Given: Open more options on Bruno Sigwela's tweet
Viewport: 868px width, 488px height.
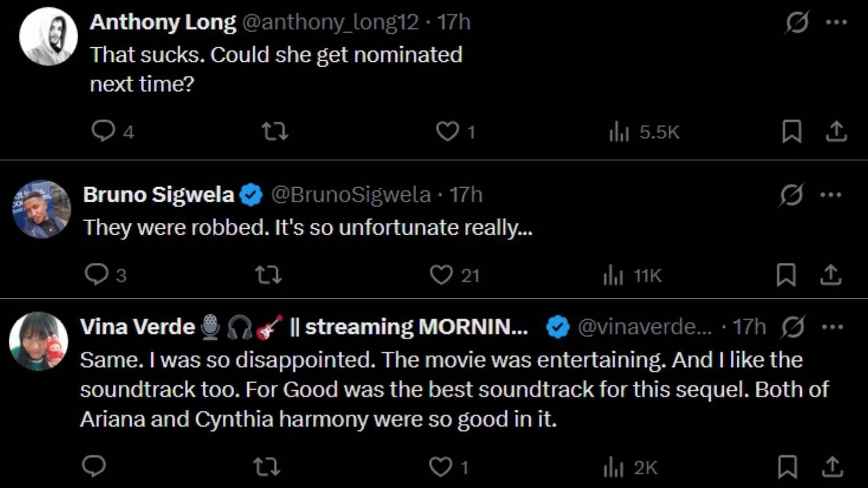Looking at the screenshot, I should point(831,195).
